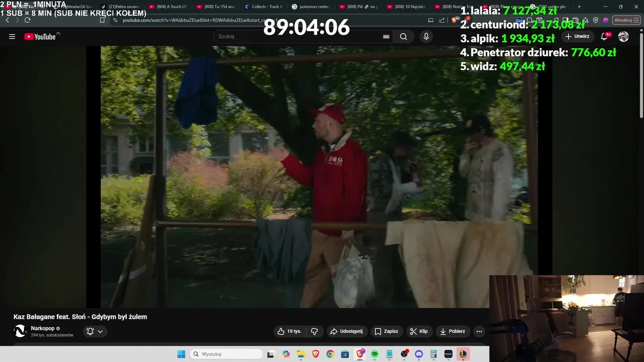This screenshot has width=644, height=362.
Task: Open Calculator from the taskbar
Action: click(433, 354)
